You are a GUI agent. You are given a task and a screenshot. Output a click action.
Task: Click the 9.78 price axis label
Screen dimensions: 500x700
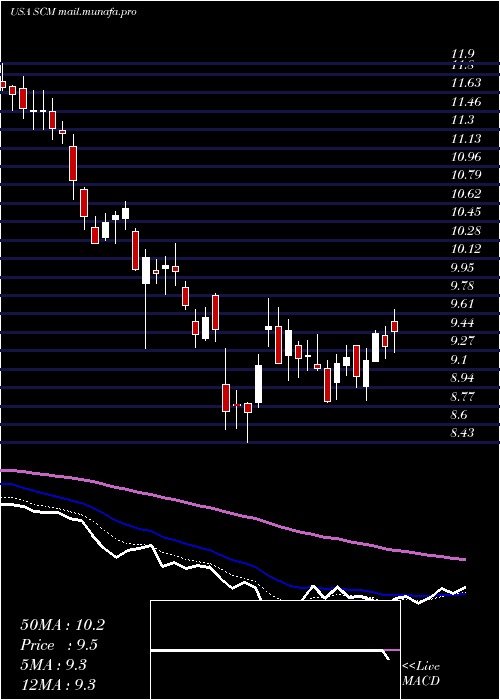[463, 286]
